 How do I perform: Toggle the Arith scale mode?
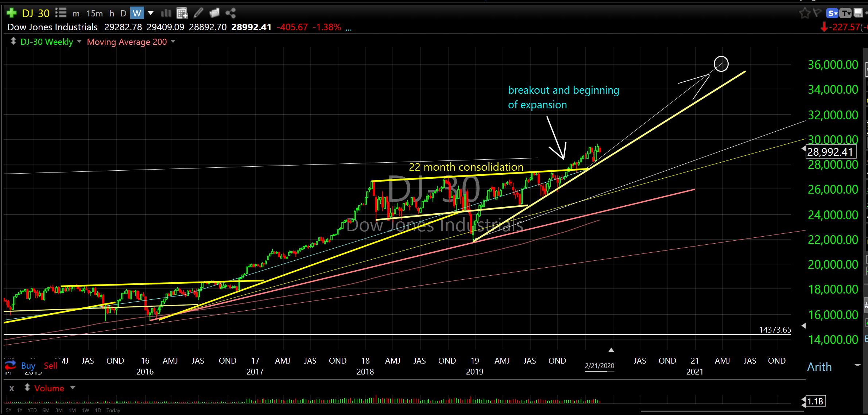pyautogui.click(x=819, y=367)
